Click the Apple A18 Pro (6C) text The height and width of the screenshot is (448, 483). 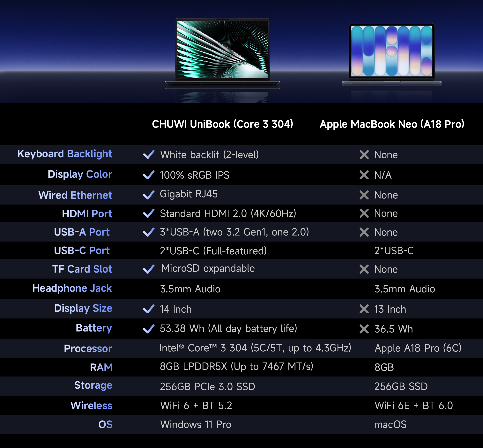click(418, 348)
